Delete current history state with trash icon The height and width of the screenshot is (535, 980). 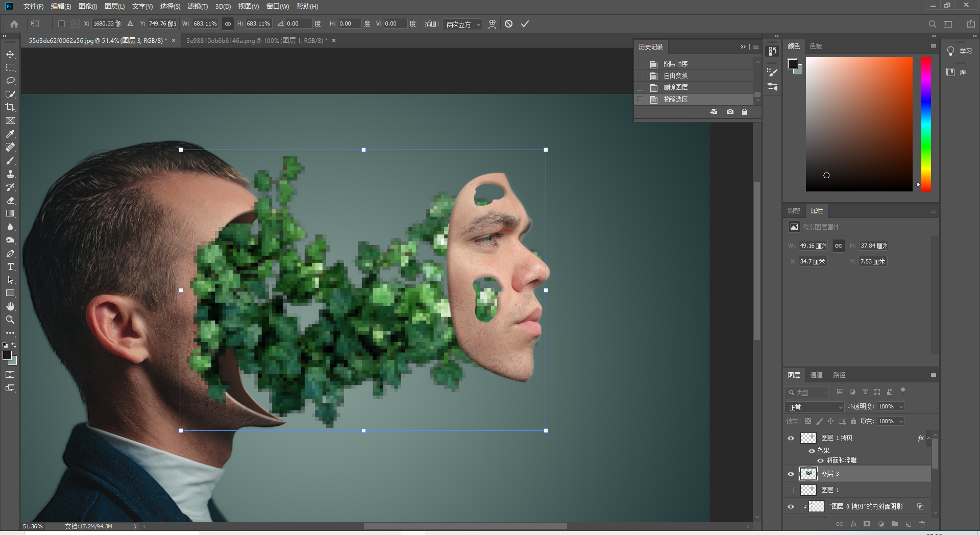tap(744, 112)
